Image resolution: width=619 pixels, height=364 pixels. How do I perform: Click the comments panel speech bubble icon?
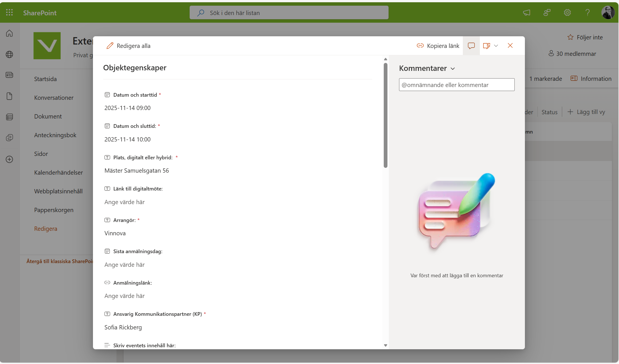tap(471, 46)
